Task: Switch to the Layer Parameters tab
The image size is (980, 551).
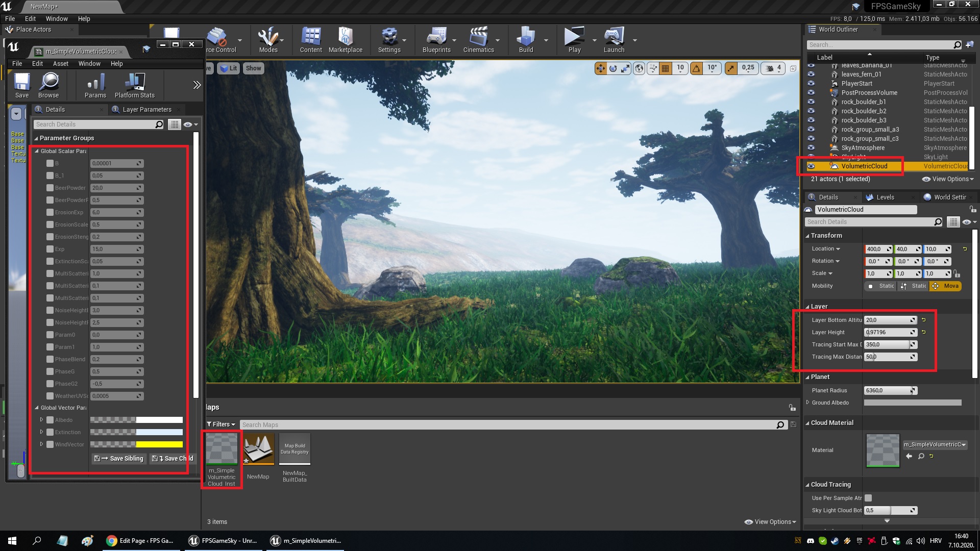Action: point(146,110)
